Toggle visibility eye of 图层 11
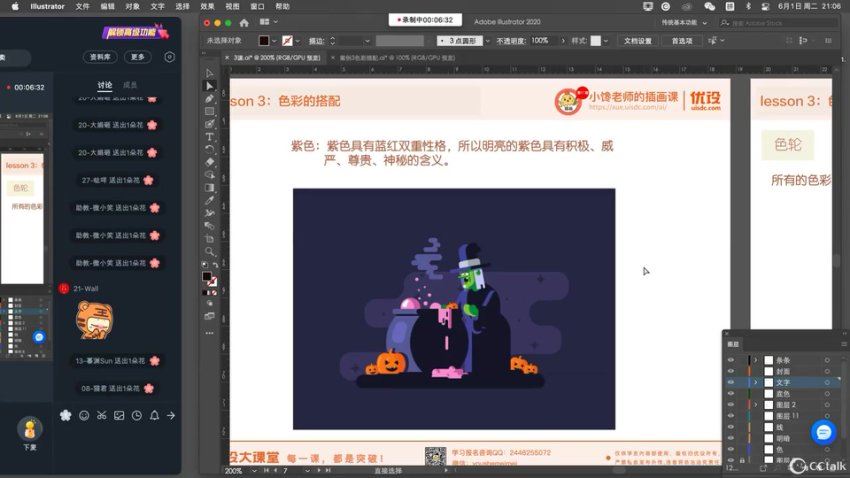The image size is (850, 478). click(x=731, y=416)
